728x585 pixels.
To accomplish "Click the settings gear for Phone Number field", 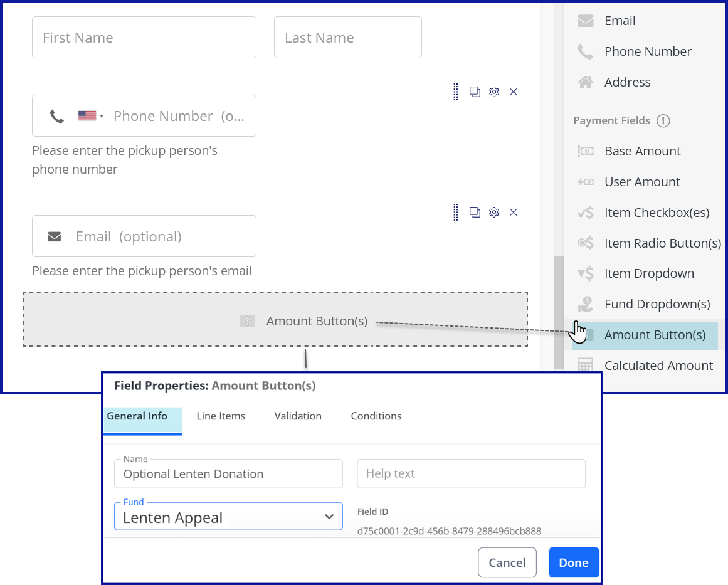I will tap(494, 92).
